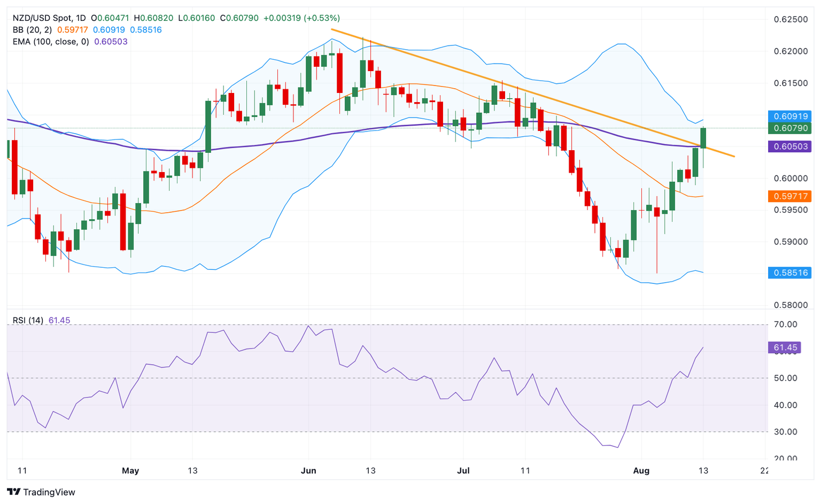Click the orange 0.59717 basis price tag
Image resolution: width=821 pixels, height=504 pixels.
pos(789,196)
